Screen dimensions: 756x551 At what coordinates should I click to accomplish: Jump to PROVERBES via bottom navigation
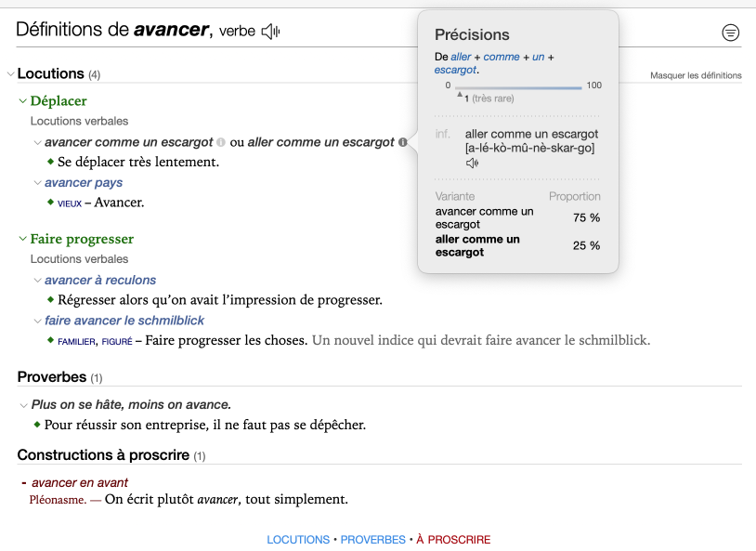point(373,540)
